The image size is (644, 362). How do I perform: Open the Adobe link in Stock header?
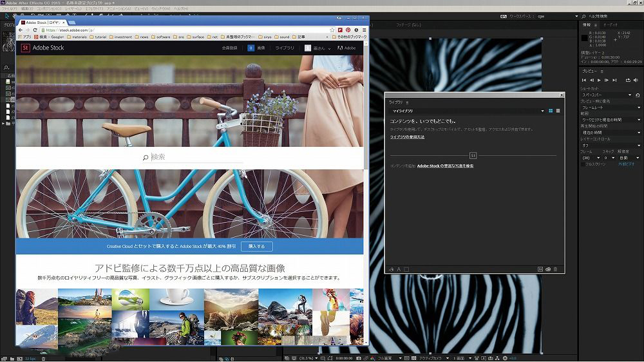[x=346, y=48]
